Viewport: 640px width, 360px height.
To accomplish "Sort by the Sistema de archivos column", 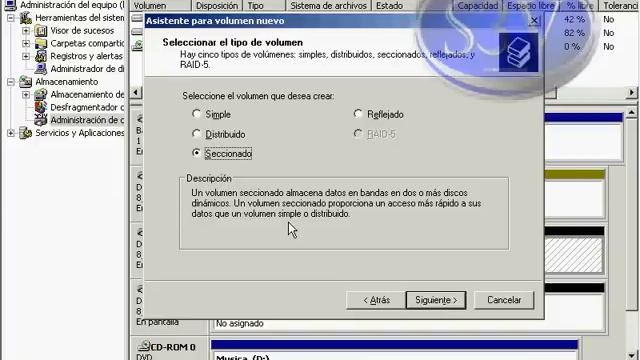I will click(329, 6).
